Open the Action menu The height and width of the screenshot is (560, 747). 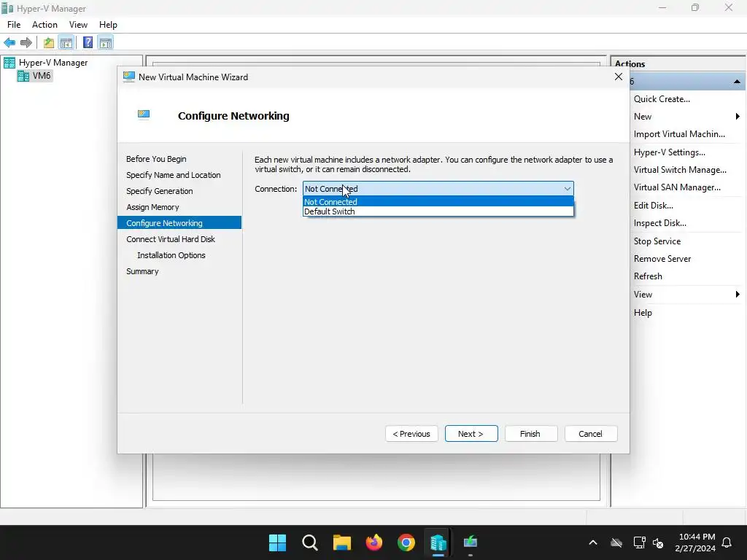[44, 25]
